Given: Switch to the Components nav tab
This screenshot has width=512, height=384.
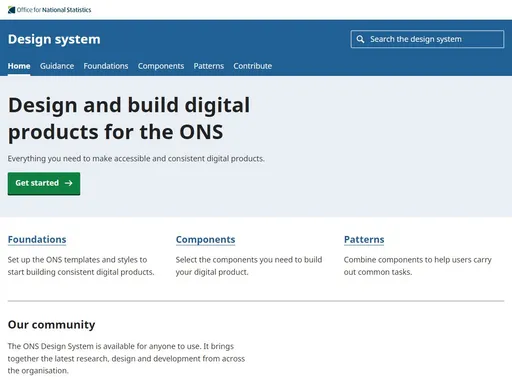Looking at the screenshot, I should (x=161, y=66).
